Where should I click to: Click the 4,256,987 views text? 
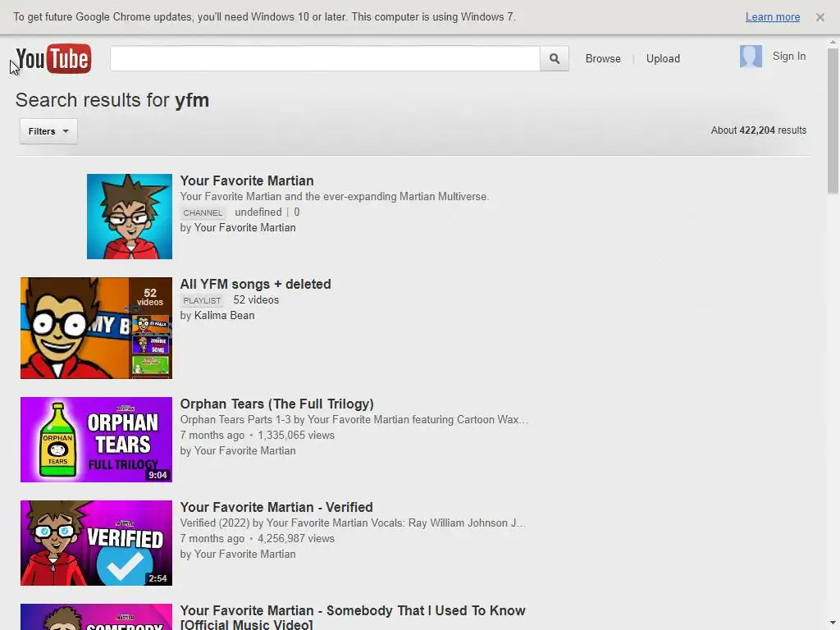coord(296,539)
